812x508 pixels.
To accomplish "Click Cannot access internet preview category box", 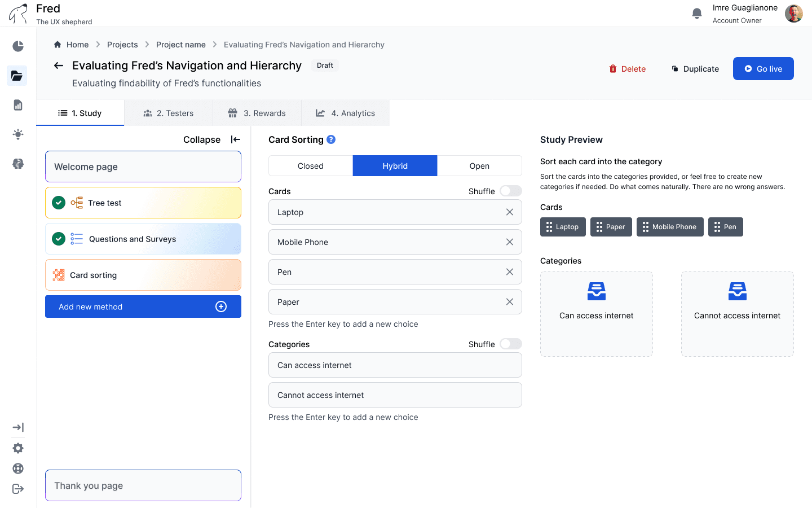I will tap(738, 314).
